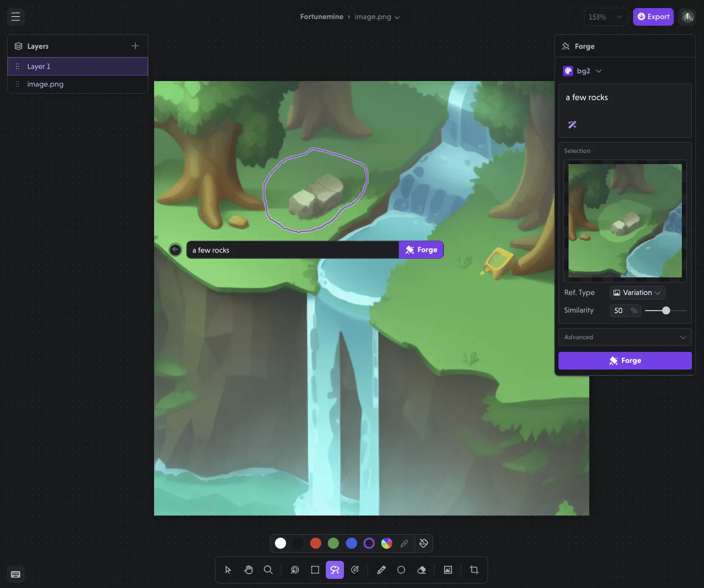Activate the lasso selection tool
Screen dimensions: 704x588
[334, 570]
